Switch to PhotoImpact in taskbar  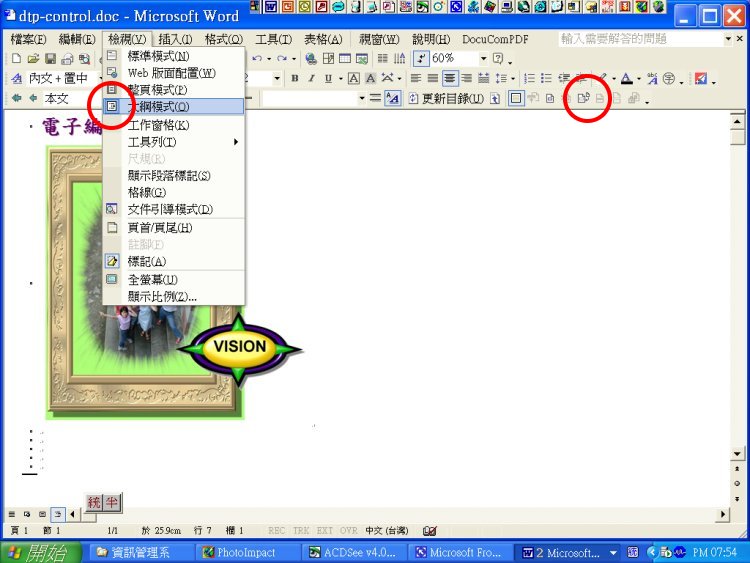[246, 552]
